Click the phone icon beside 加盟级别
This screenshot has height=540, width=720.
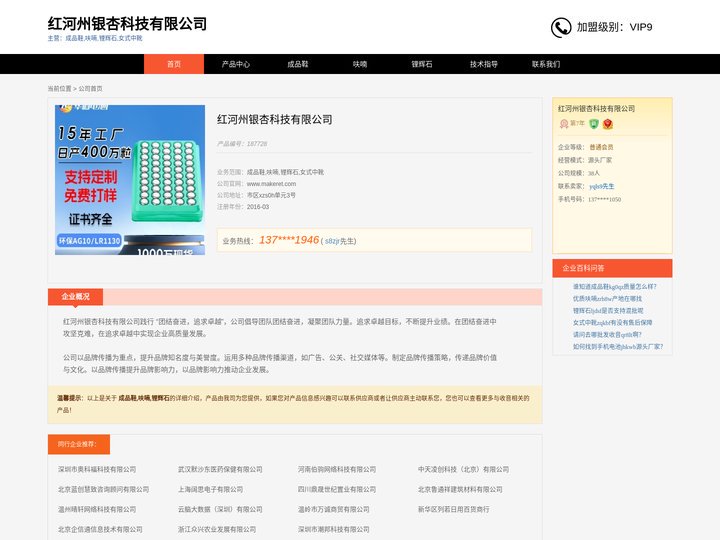click(x=561, y=28)
